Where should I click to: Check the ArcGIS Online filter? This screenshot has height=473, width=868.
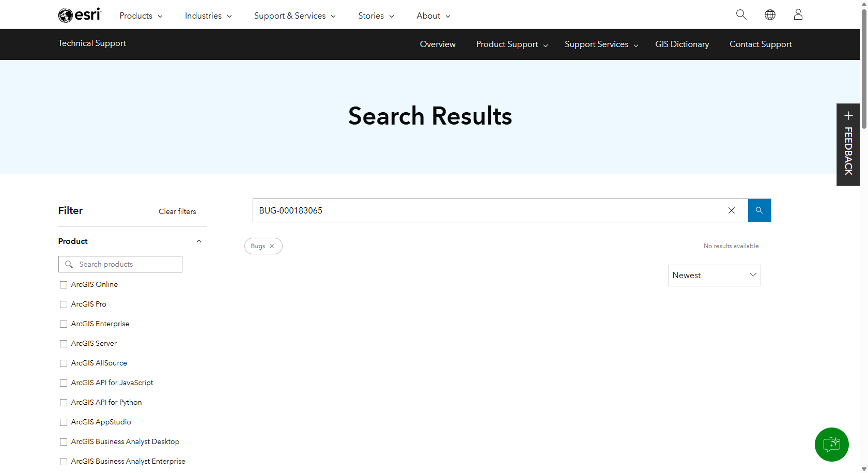(64, 285)
